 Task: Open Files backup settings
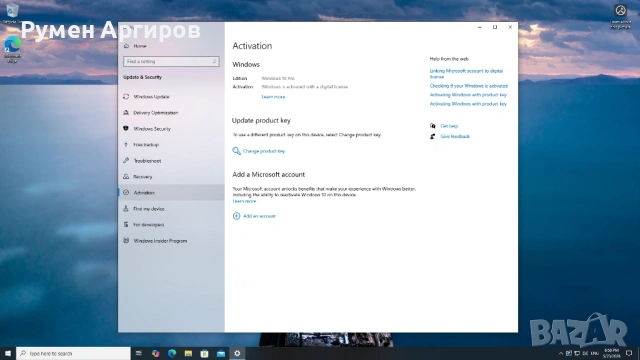171,144
